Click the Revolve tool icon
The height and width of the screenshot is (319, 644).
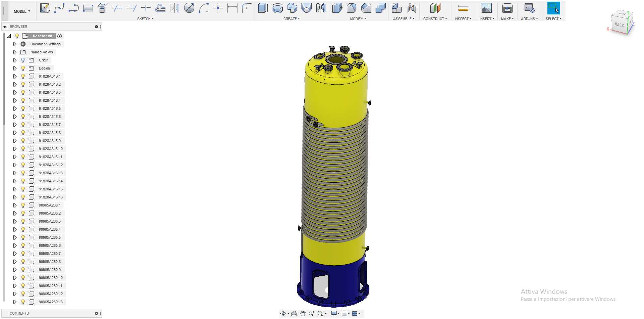[277, 8]
